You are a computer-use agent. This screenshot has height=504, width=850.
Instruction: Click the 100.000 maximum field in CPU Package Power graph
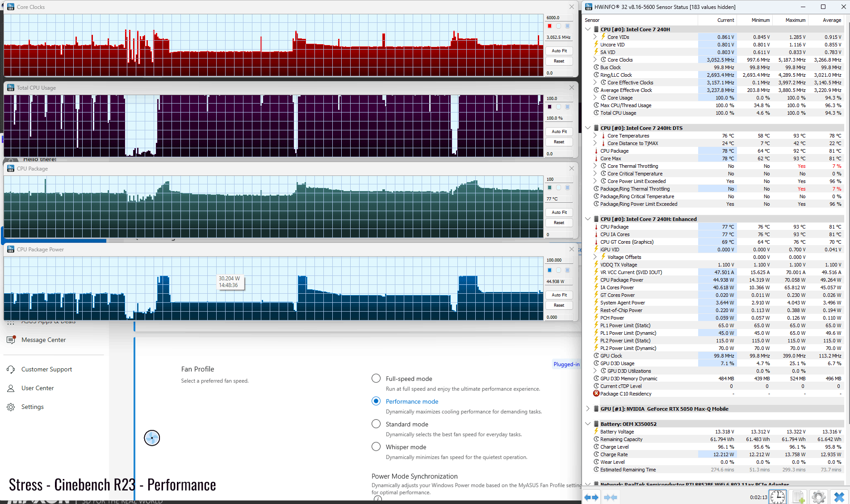(559, 260)
